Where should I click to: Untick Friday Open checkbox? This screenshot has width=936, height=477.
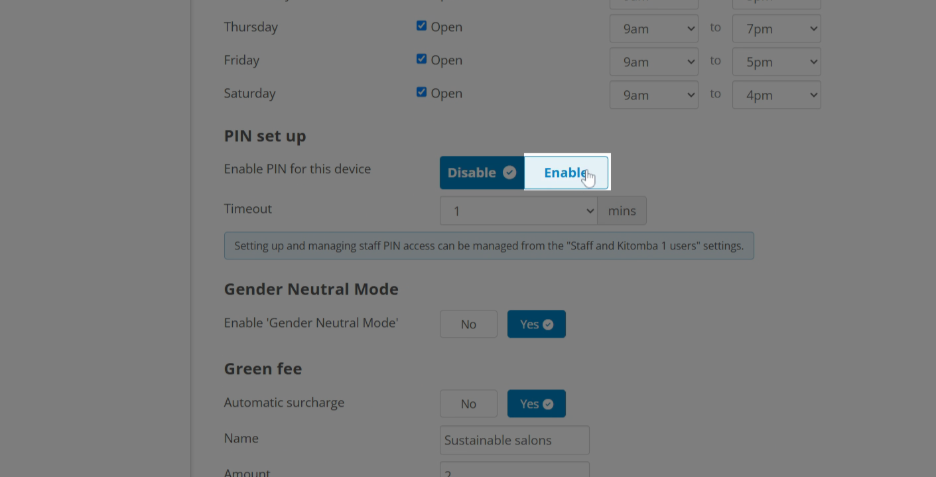pos(421,59)
